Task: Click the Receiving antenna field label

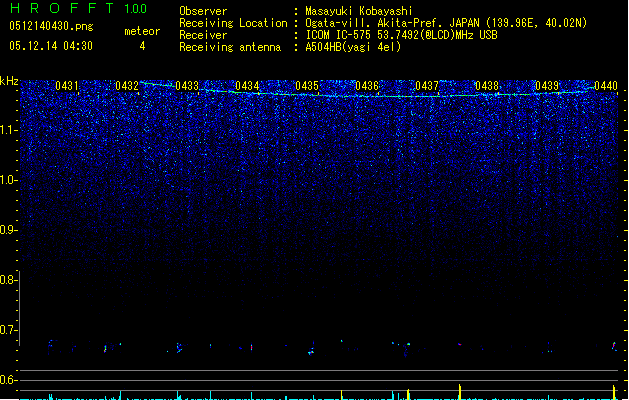Action: (230, 47)
